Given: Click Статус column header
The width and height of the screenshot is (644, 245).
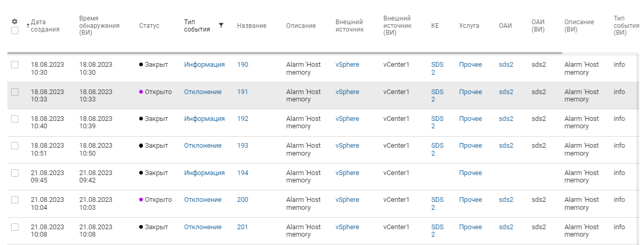Looking at the screenshot, I should 149,26.
